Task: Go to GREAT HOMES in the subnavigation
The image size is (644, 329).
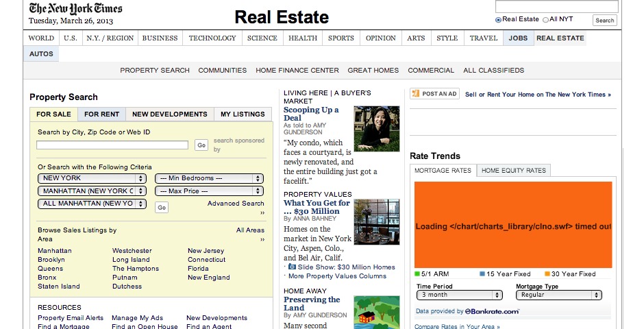Action: [x=373, y=70]
